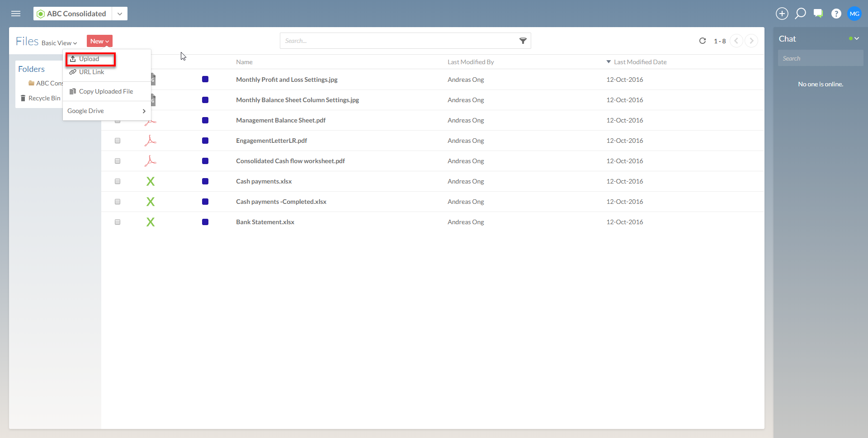Select checkbox for EngagementLetterLR.pdf

pyautogui.click(x=118, y=141)
